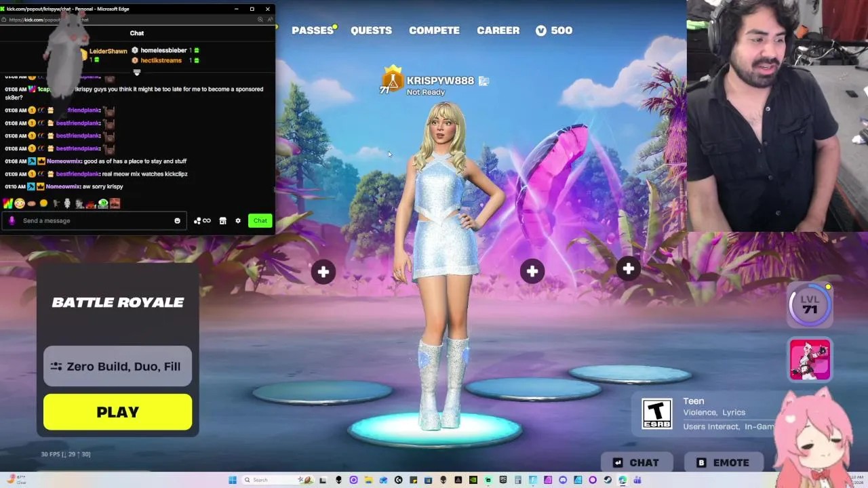This screenshot has height=488, width=868.
Task: Open the Windows Start menu
Action: 233,480
